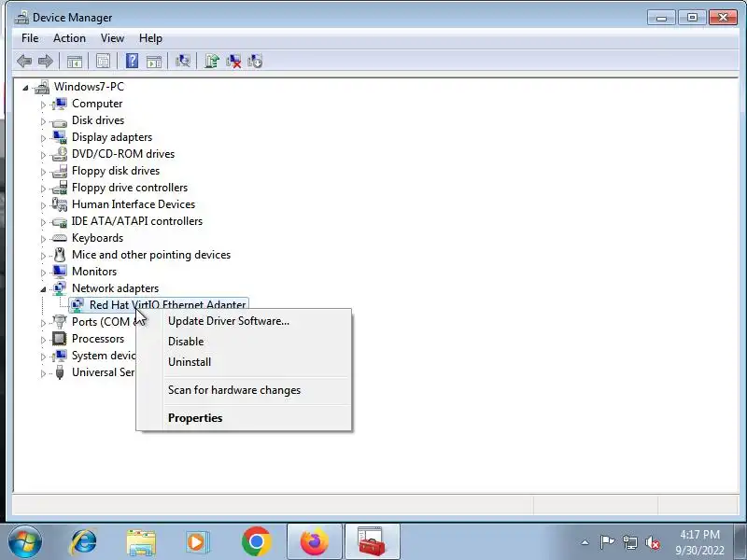Click the Update Driver Software toolbar icon
The image size is (747, 560).
coord(212,61)
